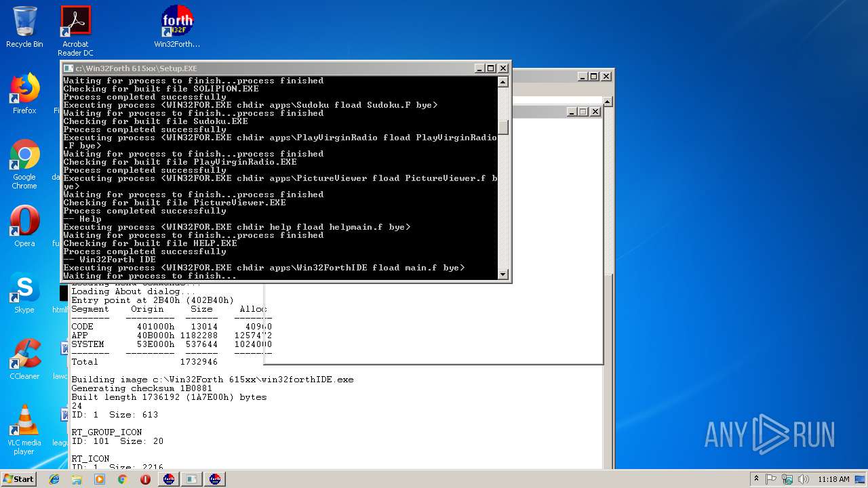Open VLC media player shortcut
868x488 pixels.
click(x=24, y=430)
